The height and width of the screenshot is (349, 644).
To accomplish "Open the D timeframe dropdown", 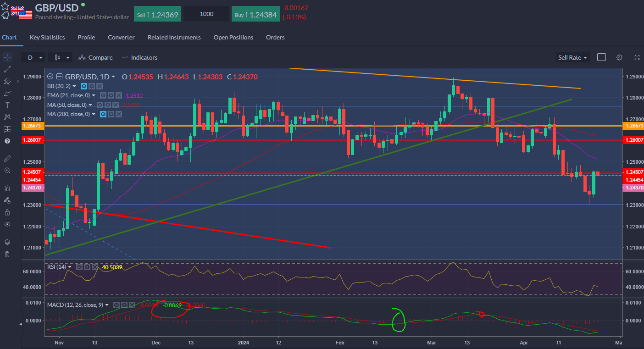I will pos(34,57).
